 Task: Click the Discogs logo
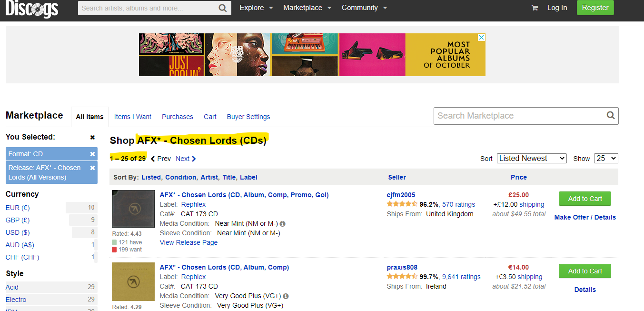32,8
